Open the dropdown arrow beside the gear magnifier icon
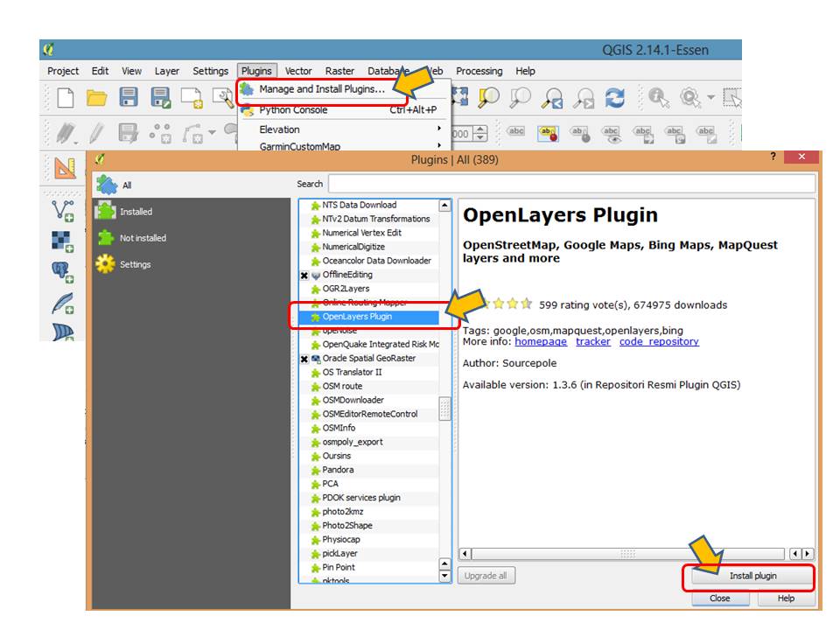 pos(710,97)
